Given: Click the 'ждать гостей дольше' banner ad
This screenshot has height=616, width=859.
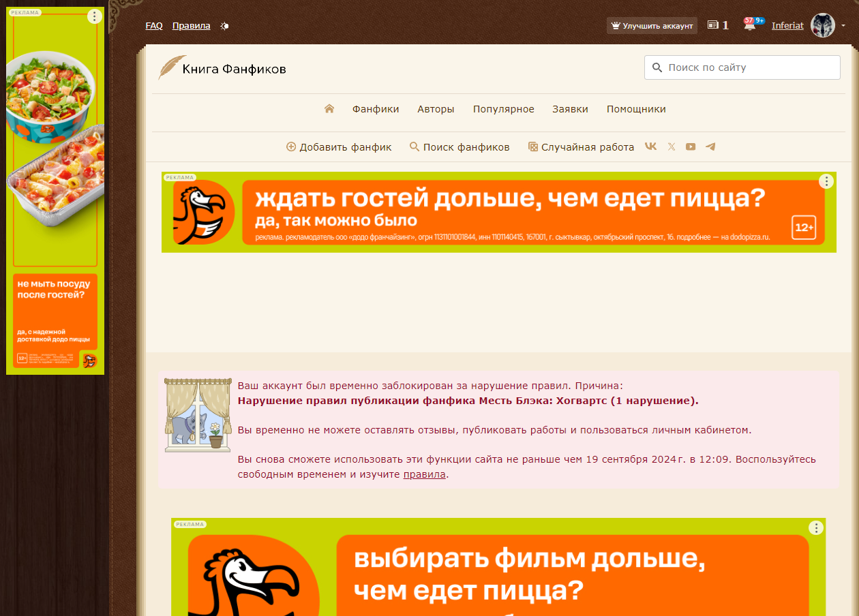Looking at the screenshot, I should pos(499,212).
